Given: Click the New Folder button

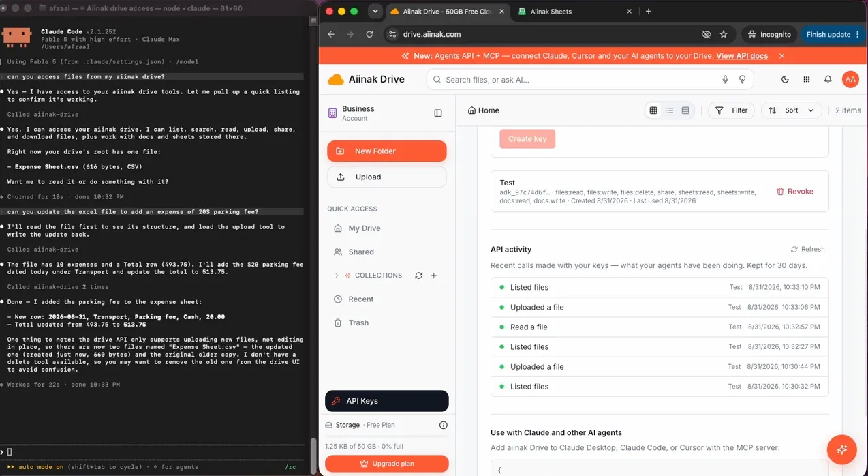Looking at the screenshot, I should (387, 151).
